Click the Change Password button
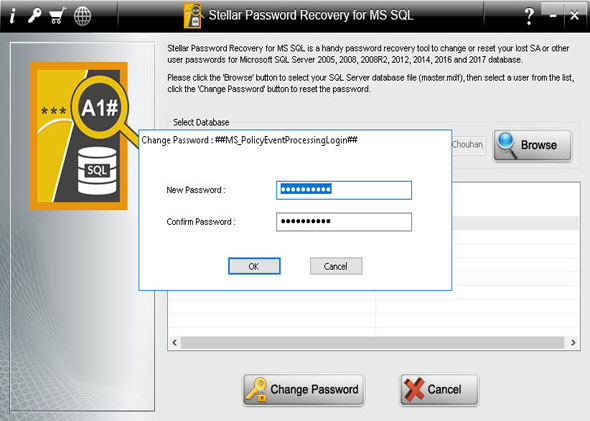 tap(304, 389)
